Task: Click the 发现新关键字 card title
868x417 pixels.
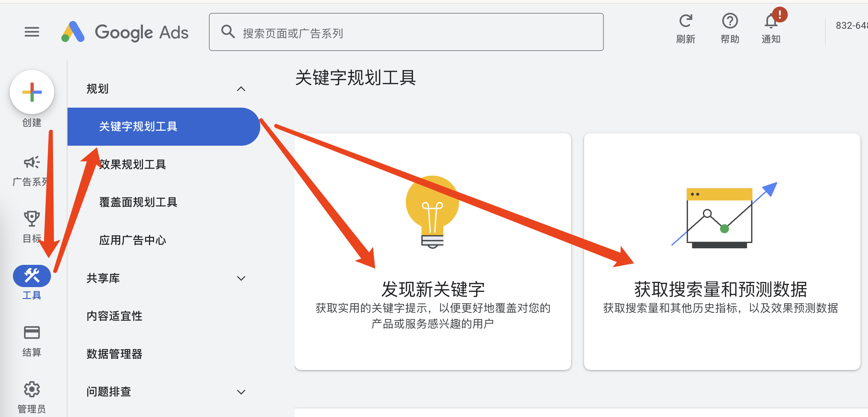Action: (x=433, y=289)
